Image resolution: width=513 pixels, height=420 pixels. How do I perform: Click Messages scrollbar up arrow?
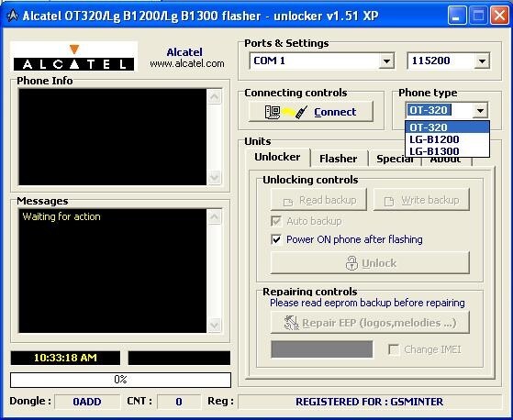(215, 217)
